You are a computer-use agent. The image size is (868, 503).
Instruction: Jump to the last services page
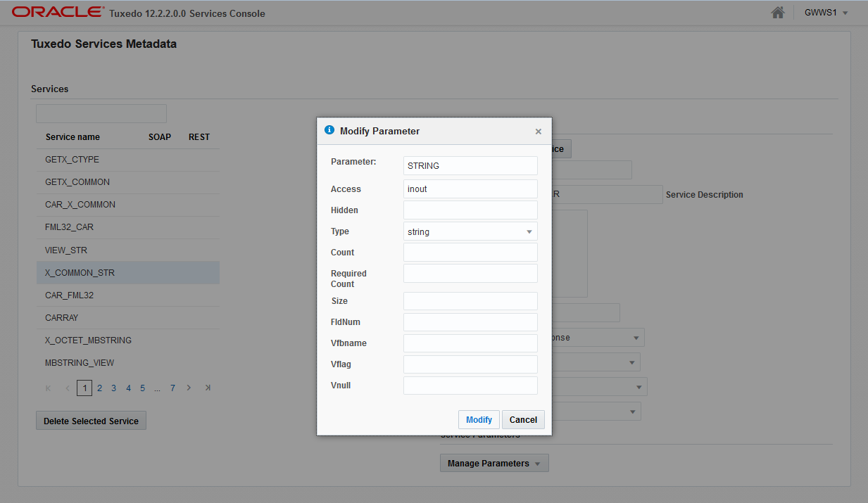point(208,388)
